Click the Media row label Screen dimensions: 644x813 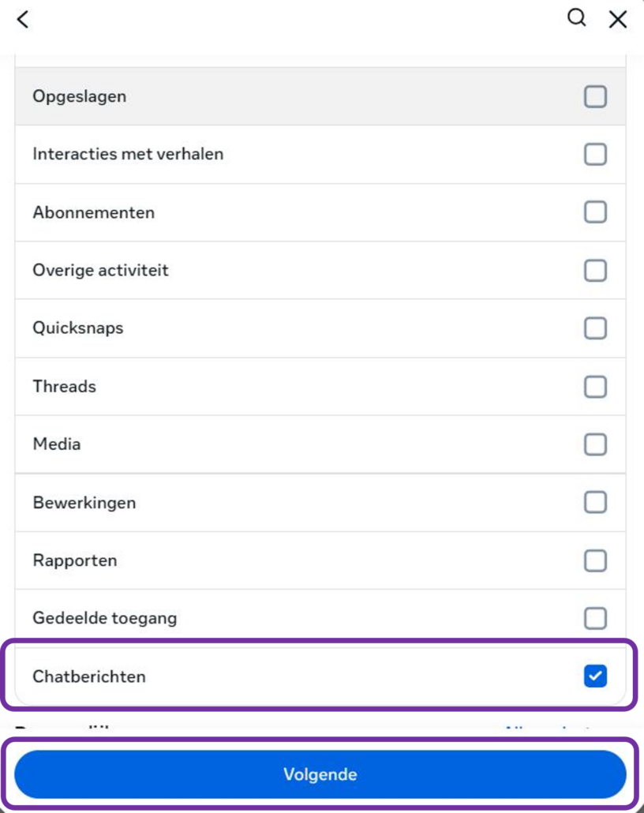point(56,444)
